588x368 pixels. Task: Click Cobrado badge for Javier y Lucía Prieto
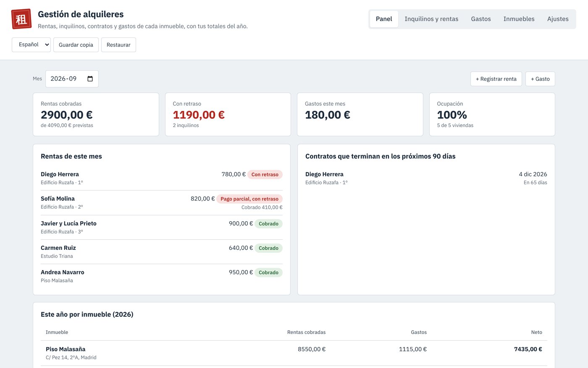tap(268, 224)
